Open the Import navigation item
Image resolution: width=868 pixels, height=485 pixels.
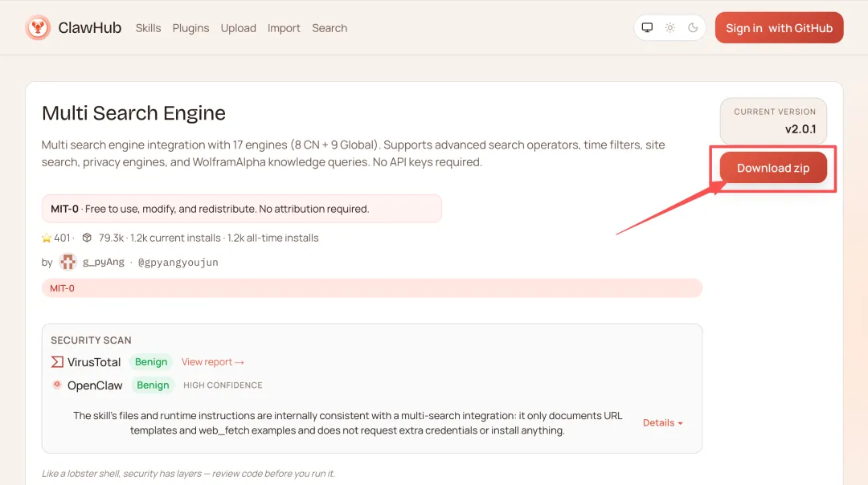tap(284, 28)
